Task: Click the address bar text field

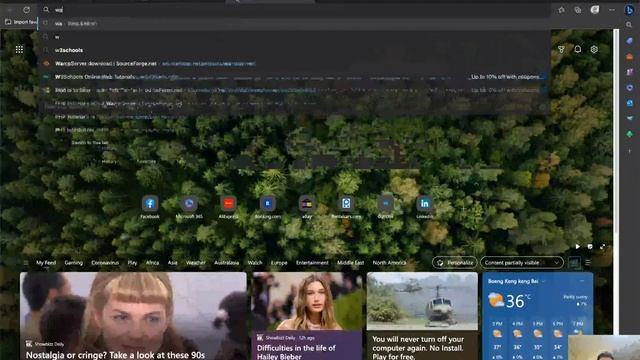Action: [294, 10]
